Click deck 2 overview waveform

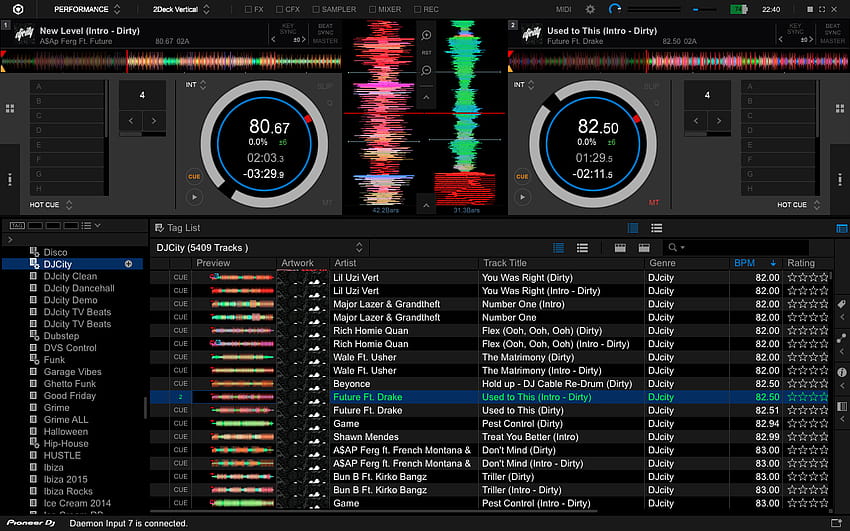679,61
